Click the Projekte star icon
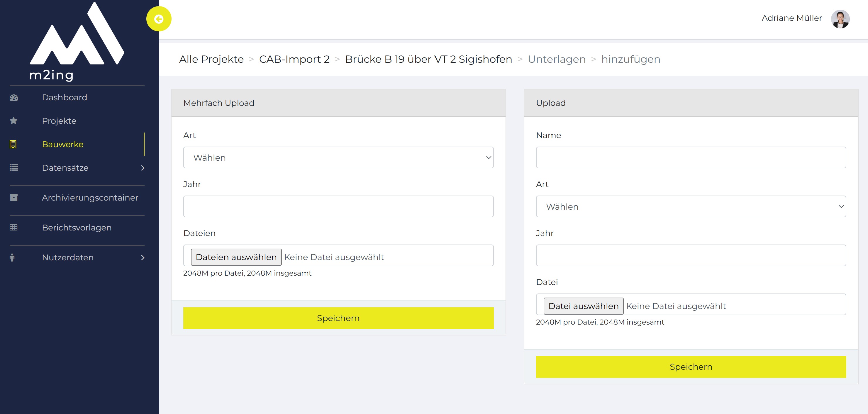Viewport: 868px width, 414px height. [13, 121]
